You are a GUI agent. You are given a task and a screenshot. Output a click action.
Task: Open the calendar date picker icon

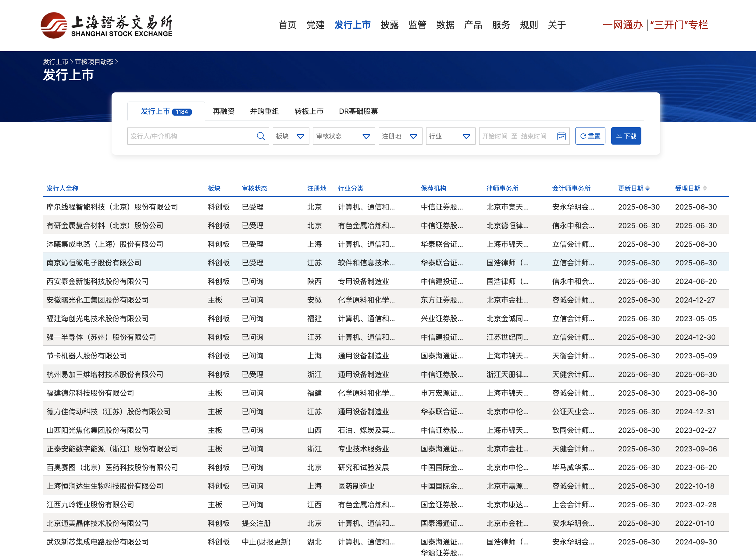point(561,136)
